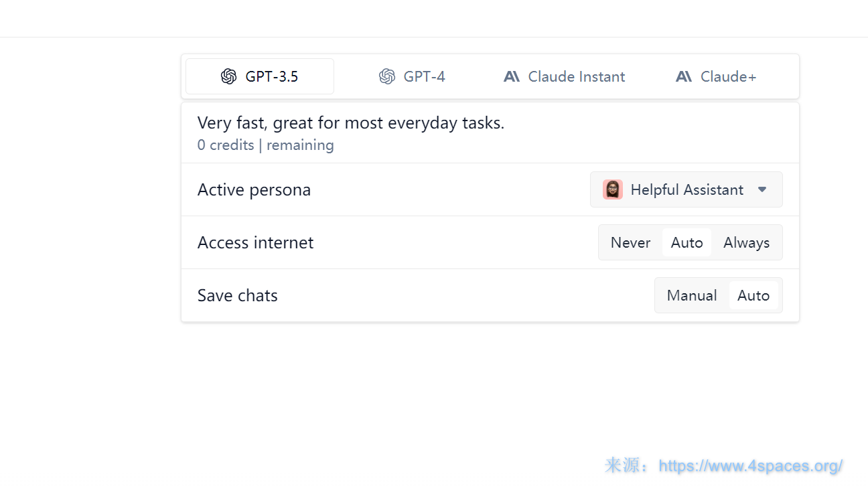
Task: Enable Always for Access internet
Action: tap(746, 242)
